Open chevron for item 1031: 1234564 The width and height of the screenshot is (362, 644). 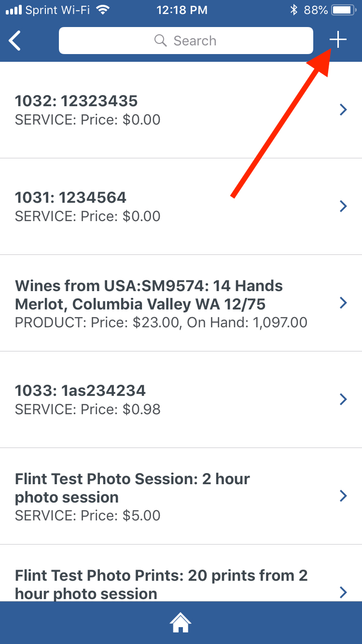pos(343,207)
